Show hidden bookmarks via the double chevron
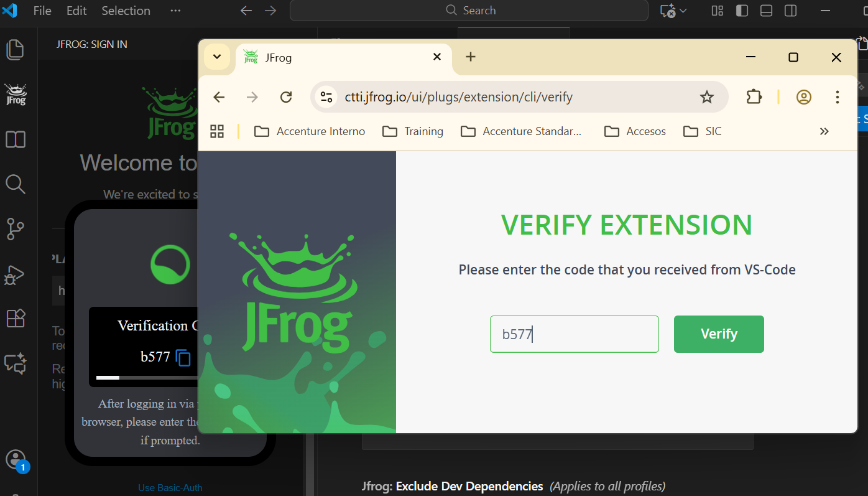 click(x=824, y=131)
